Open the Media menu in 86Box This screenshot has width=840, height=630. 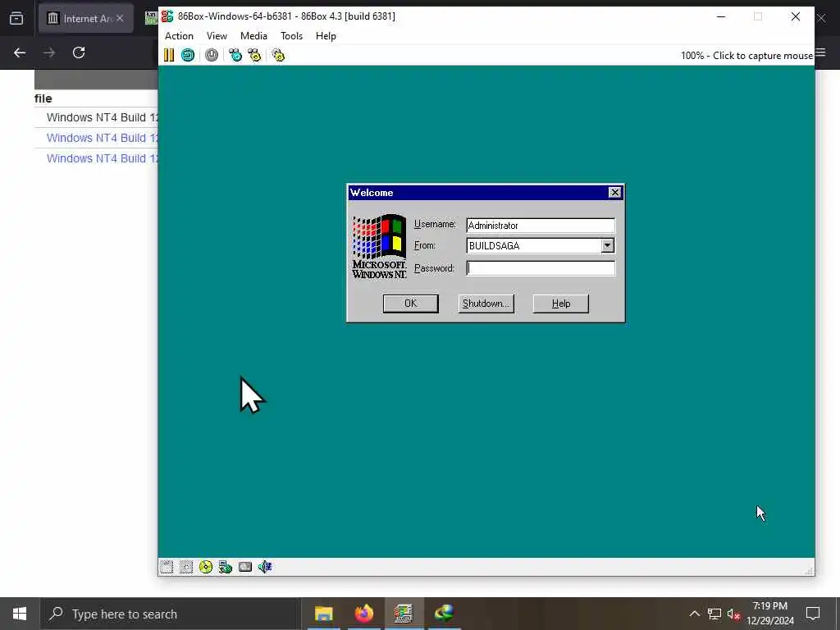pos(254,36)
